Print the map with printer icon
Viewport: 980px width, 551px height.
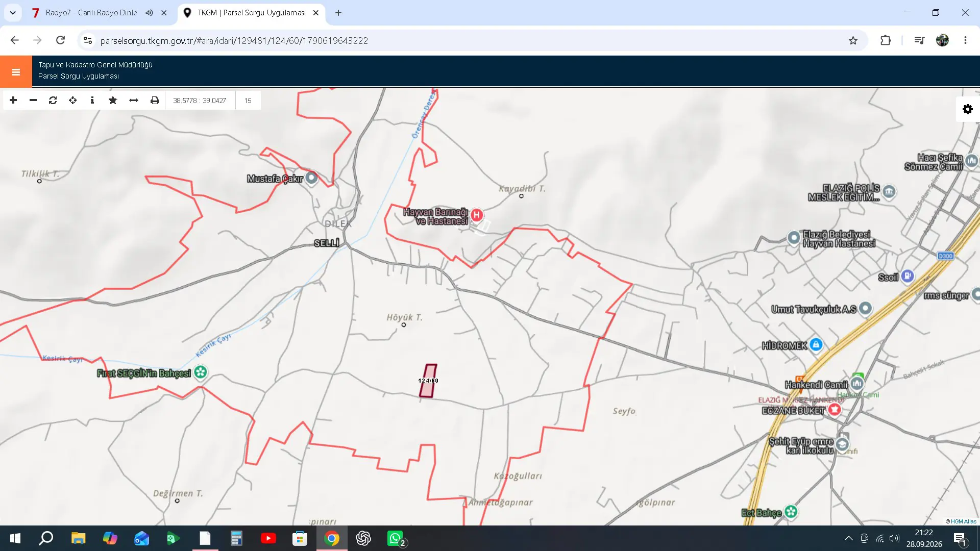coord(155,101)
